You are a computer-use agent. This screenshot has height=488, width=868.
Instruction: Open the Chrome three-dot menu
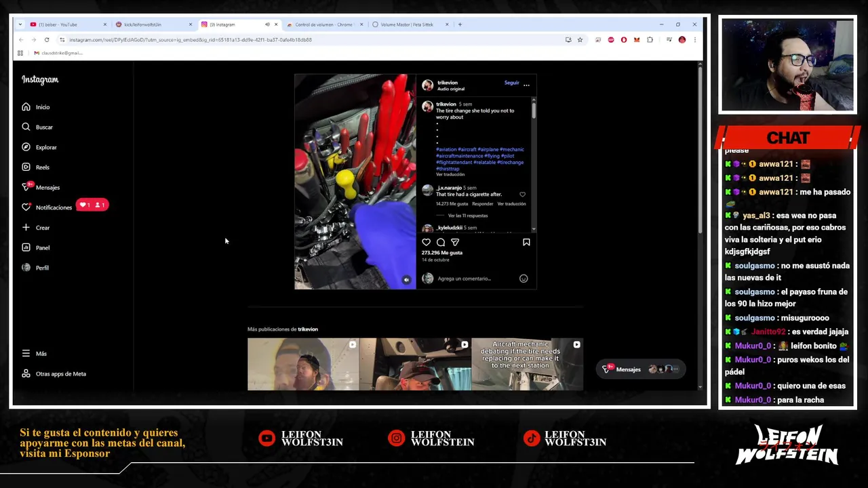point(694,40)
